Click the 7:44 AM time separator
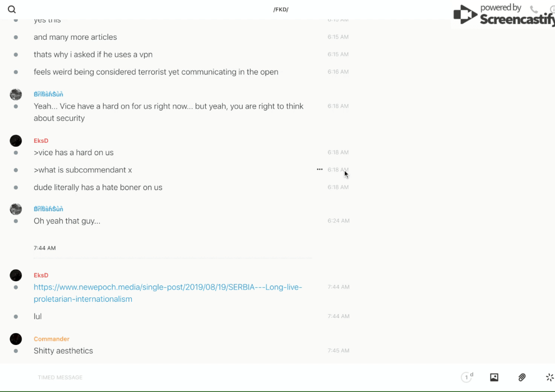The image size is (555, 392). [45, 248]
